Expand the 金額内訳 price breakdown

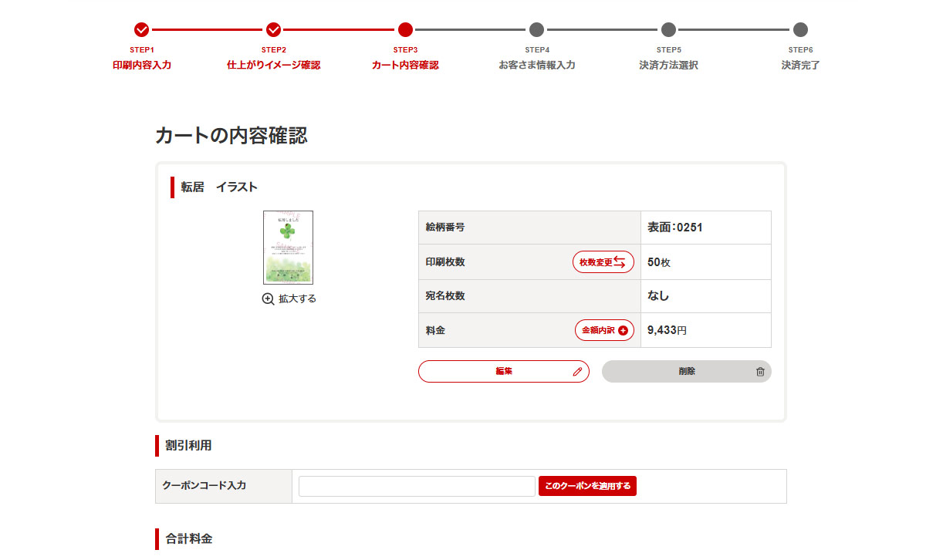click(604, 330)
